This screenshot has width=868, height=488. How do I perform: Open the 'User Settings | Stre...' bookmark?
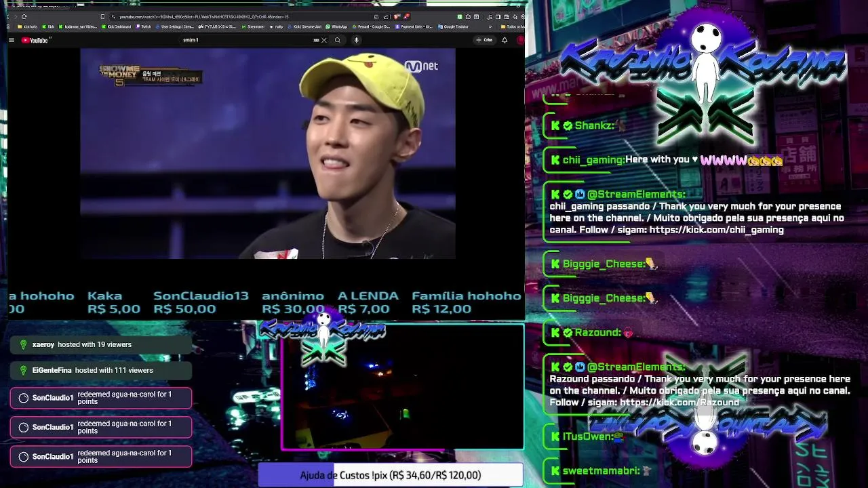click(174, 26)
